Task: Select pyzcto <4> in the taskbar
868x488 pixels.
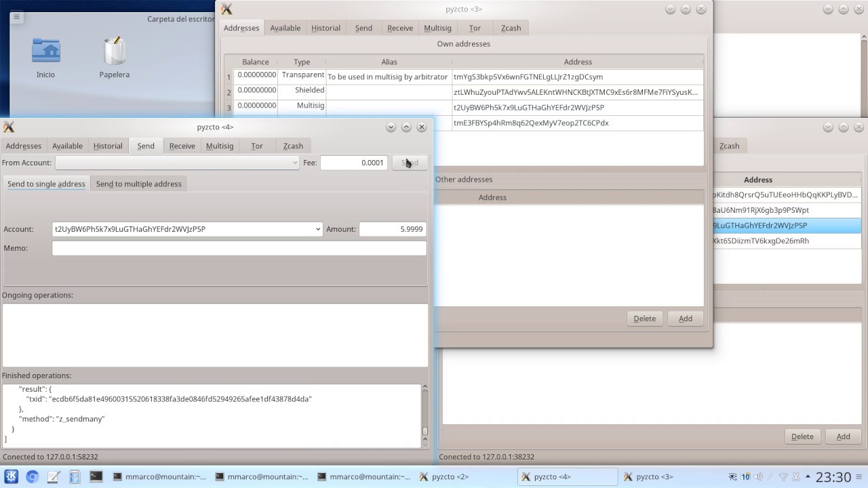Action: point(567,476)
